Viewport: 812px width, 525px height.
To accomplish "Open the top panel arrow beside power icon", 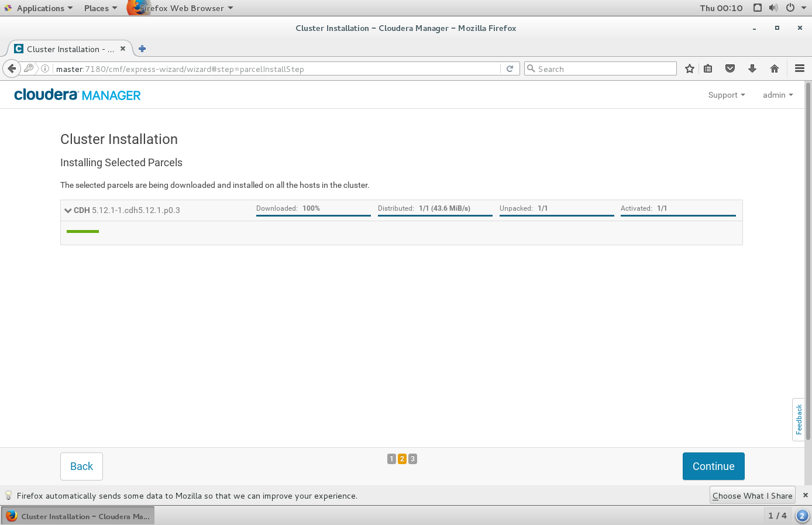I will [x=804, y=8].
